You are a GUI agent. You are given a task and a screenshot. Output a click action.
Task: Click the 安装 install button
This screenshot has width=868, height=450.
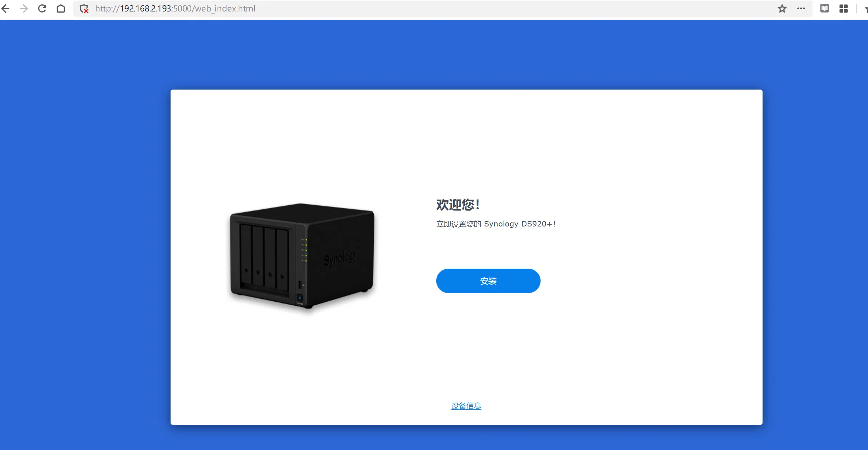(488, 281)
